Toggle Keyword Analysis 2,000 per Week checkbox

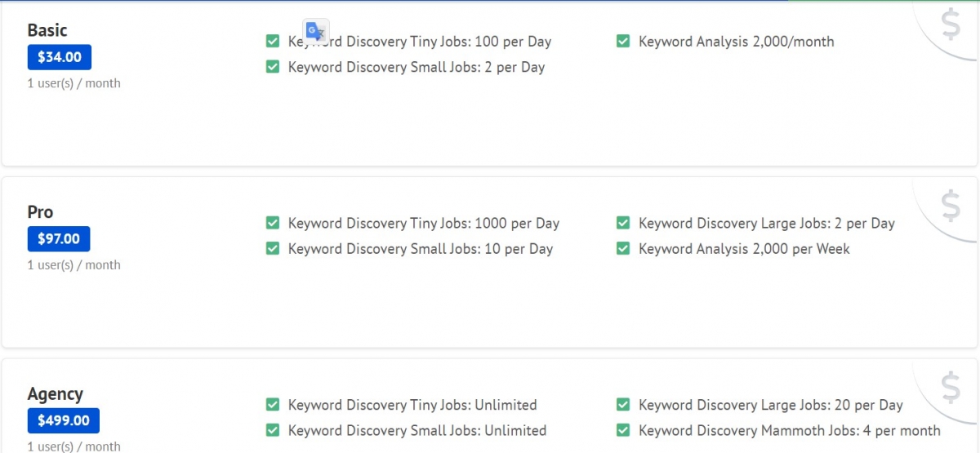(x=623, y=249)
